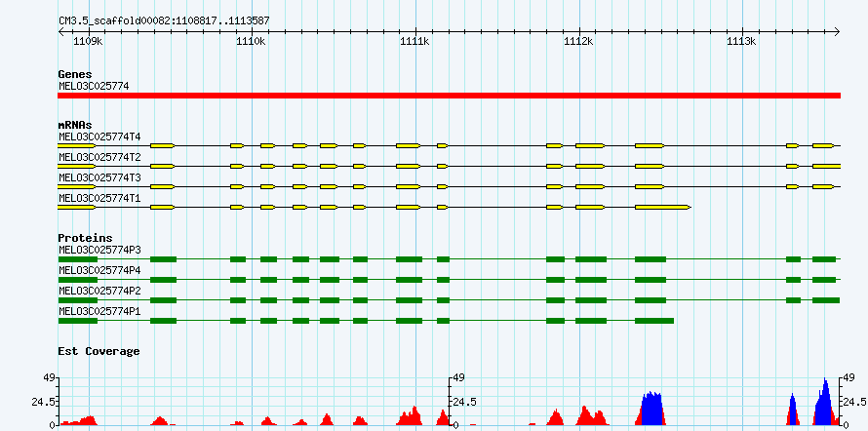Click the 1112k ruler tick label
868x431 pixels.
(x=578, y=42)
